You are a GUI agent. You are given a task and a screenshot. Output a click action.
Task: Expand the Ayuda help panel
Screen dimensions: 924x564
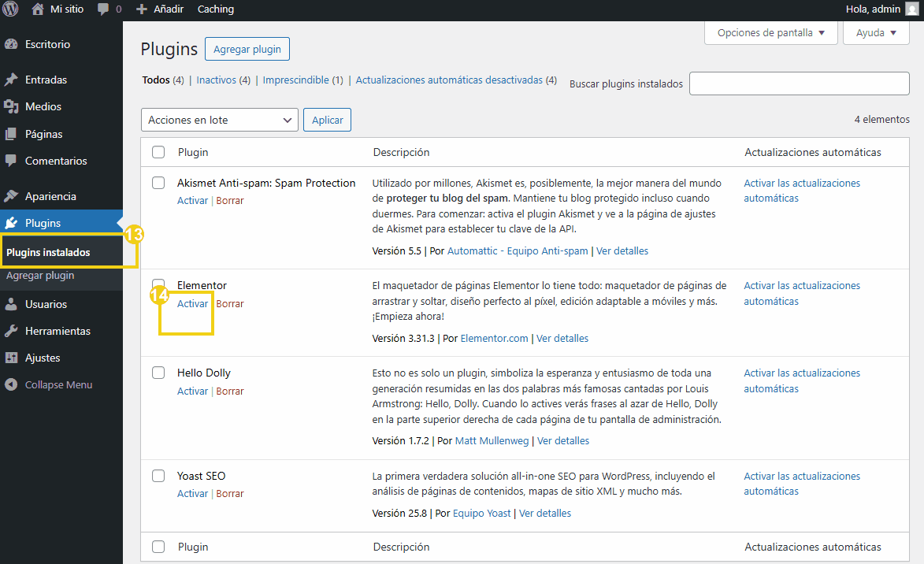click(x=876, y=33)
